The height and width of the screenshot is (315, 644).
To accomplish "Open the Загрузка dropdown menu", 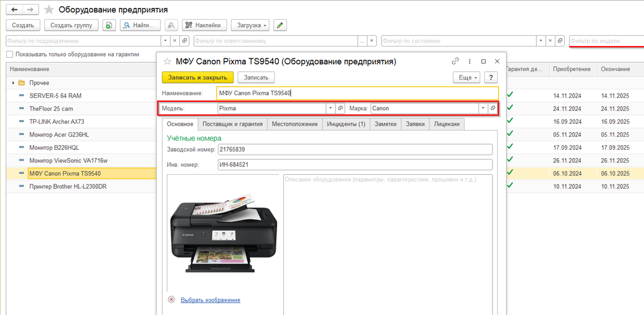I will pos(250,25).
